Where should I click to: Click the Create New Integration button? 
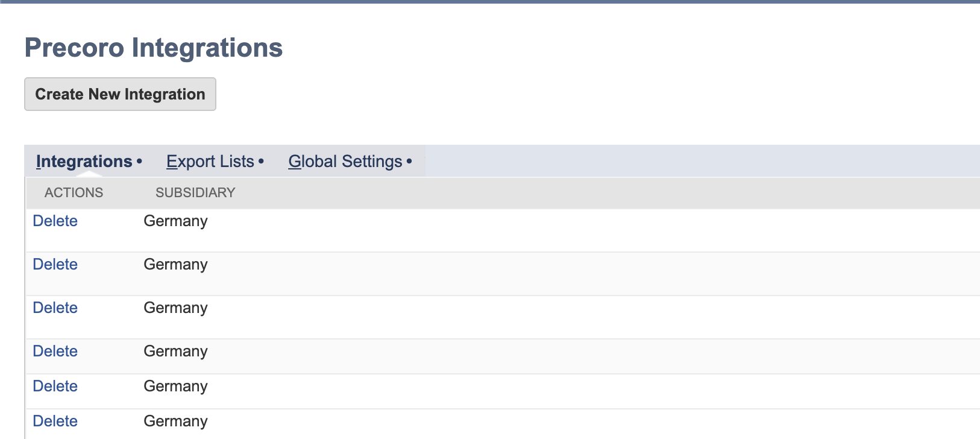coord(120,94)
